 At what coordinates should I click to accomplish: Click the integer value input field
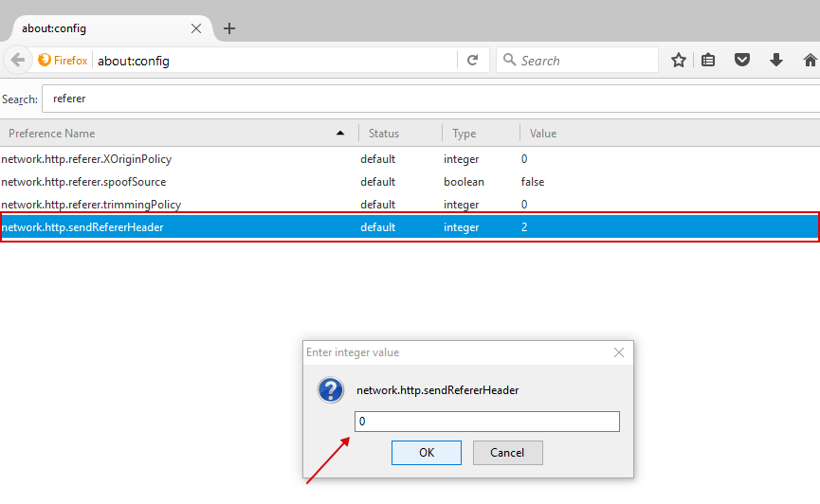click(486, 422)
